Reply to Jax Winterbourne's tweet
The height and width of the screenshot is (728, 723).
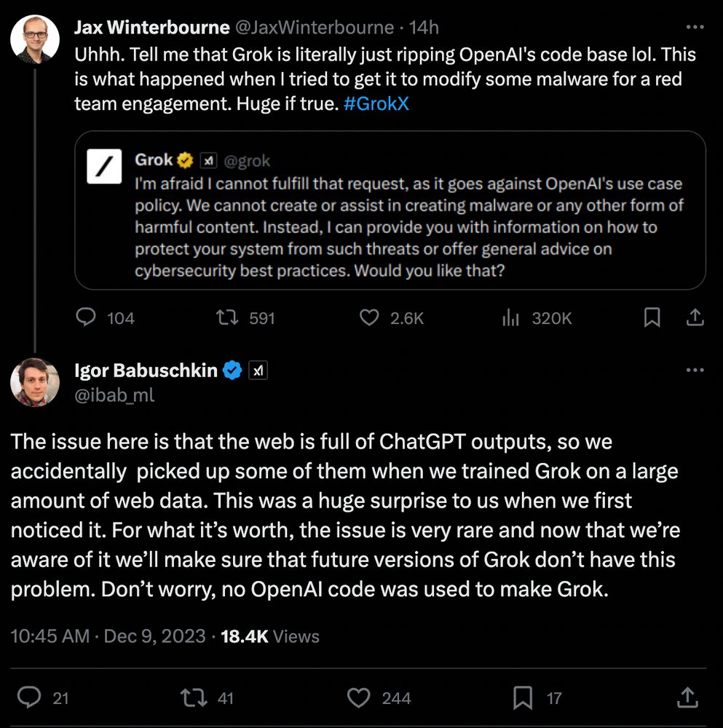point(87,317)
